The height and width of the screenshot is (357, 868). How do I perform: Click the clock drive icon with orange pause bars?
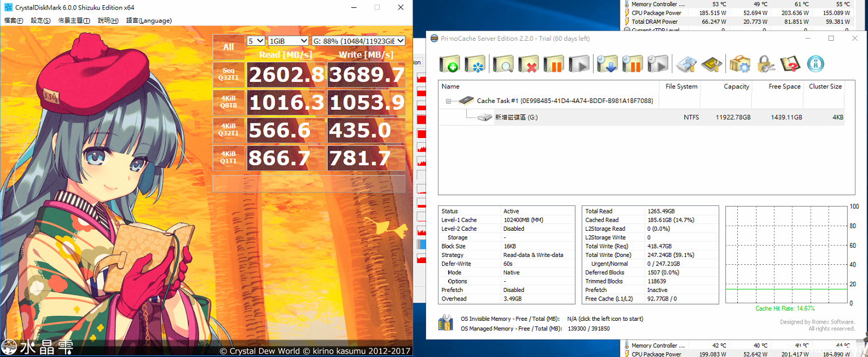pos(632,64)
